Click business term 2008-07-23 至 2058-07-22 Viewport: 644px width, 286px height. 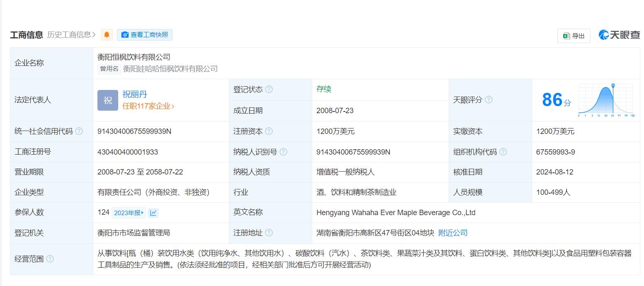pyautogui.click(x=140, y=172)
